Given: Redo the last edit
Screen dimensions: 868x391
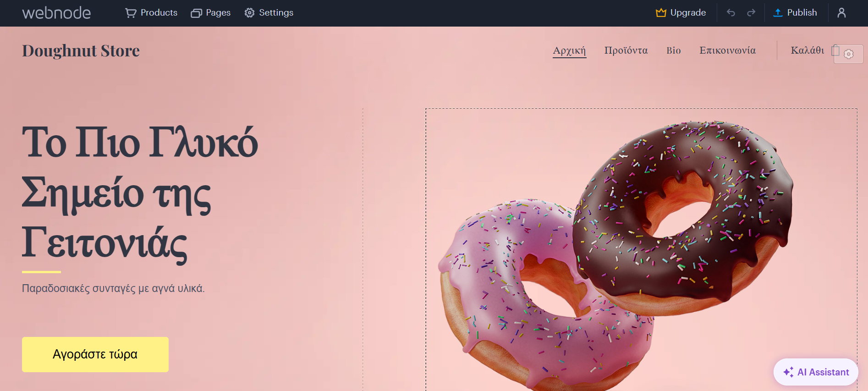Looking at the screenshot, I should (x=751, y=13).
